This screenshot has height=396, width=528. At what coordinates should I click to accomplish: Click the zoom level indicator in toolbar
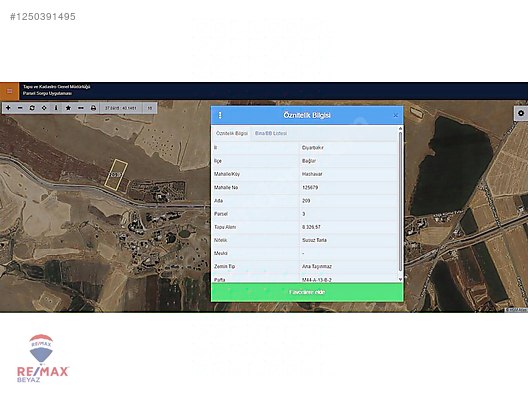(x=150, y=108)
